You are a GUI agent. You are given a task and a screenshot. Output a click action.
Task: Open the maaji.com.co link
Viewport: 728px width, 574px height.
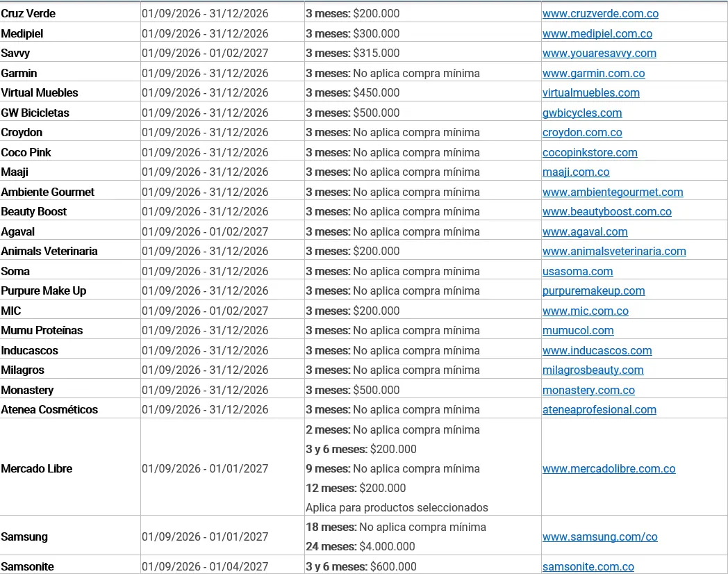tap(576, 172)
